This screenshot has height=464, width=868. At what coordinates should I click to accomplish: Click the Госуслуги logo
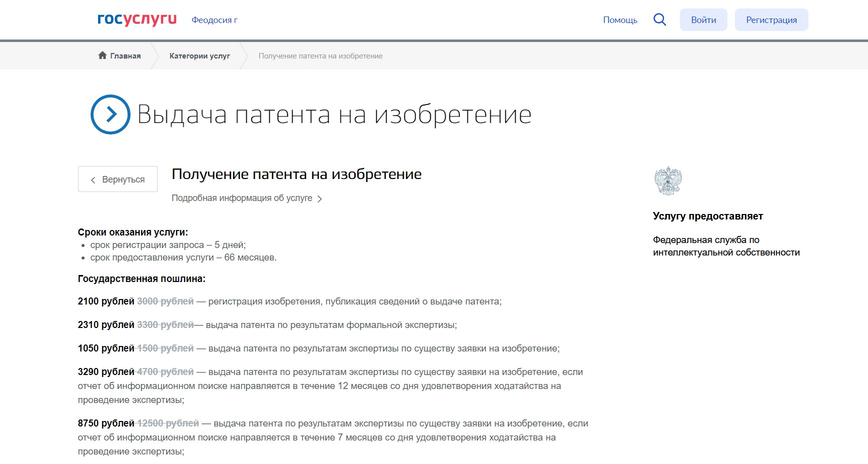pos(137,19)
